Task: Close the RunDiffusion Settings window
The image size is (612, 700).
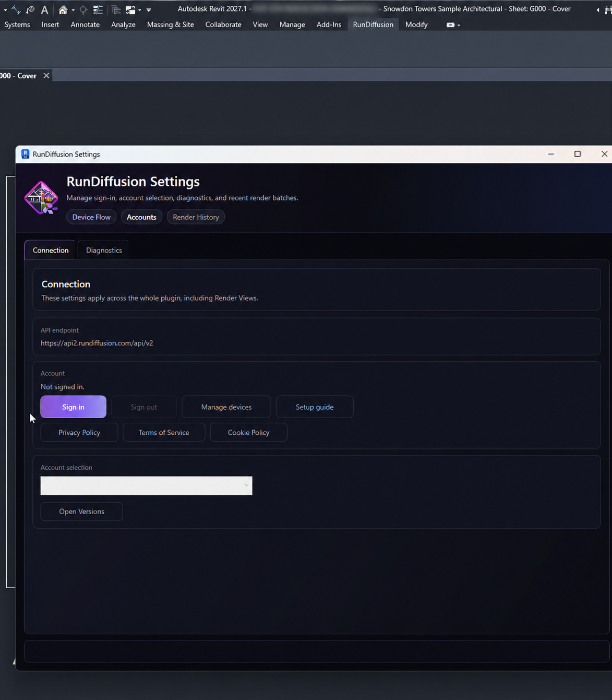Action: [604, 154]
